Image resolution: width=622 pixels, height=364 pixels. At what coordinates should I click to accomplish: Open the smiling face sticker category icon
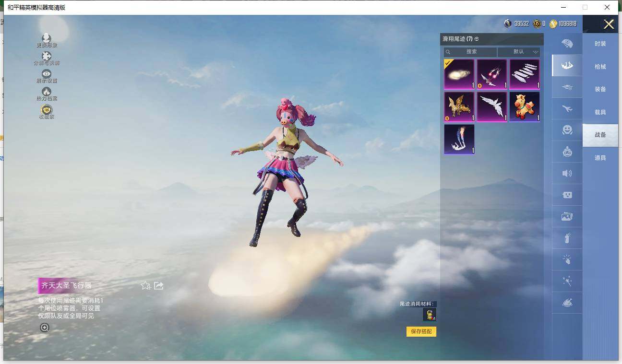click(567, 195)
